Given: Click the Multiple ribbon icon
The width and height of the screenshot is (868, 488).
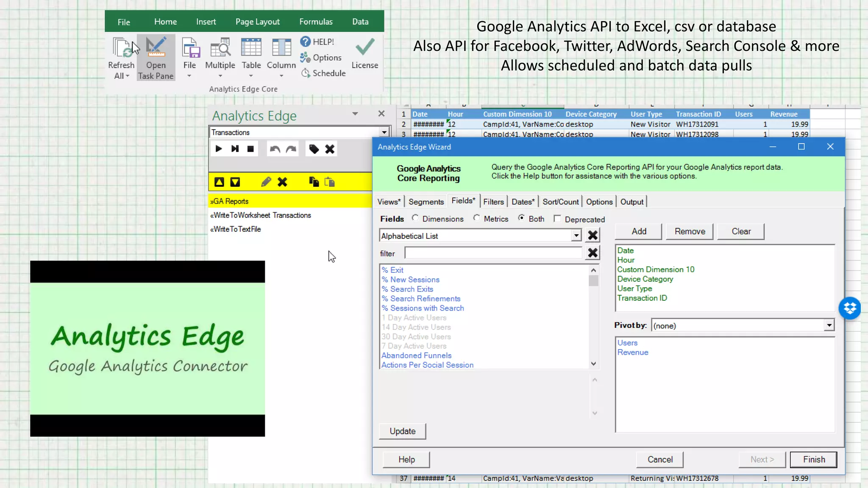Looking at the screenshot, I should click(x=220, y=47).
